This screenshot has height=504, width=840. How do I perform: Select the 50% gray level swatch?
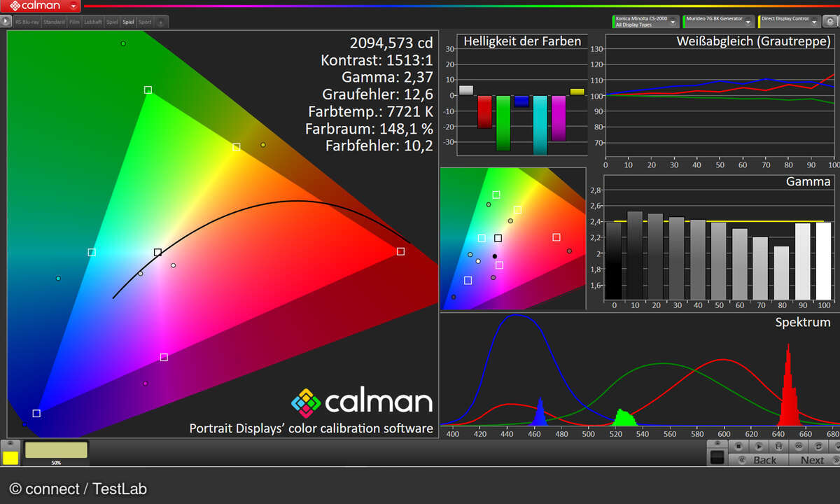tap(56, 450)
